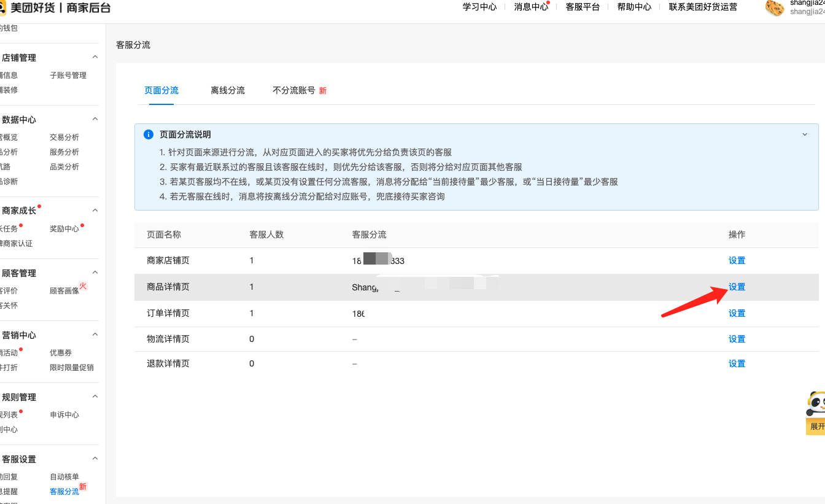The image size is (825, 504).
Task: Open 联系美团好货运营 link
Action: (703, 7)
